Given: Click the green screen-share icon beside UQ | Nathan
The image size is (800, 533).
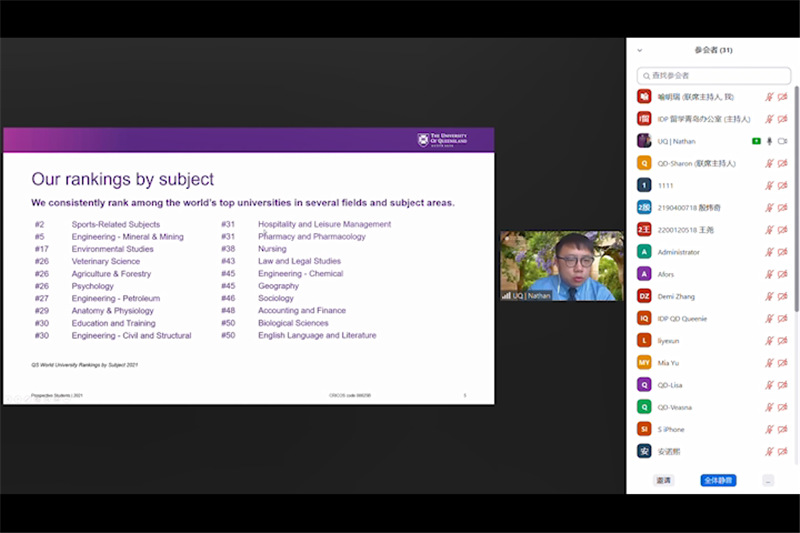Looking at the screenshot, I should click(x=756, y=141).
